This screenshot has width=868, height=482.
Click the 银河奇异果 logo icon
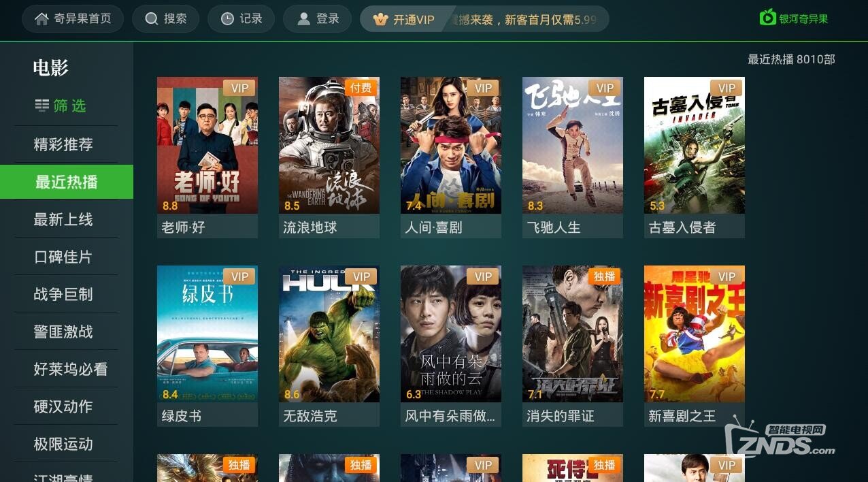[x=768, y=17]
